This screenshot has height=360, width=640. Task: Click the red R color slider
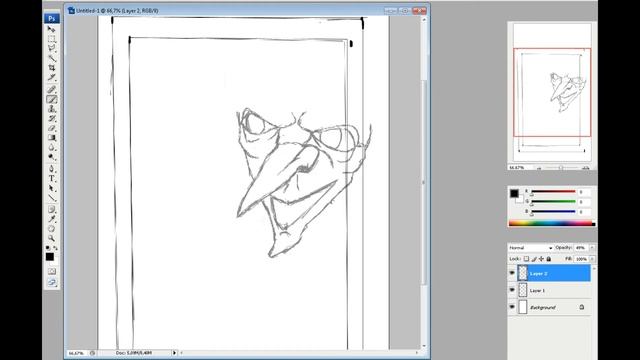click(553, 191)
